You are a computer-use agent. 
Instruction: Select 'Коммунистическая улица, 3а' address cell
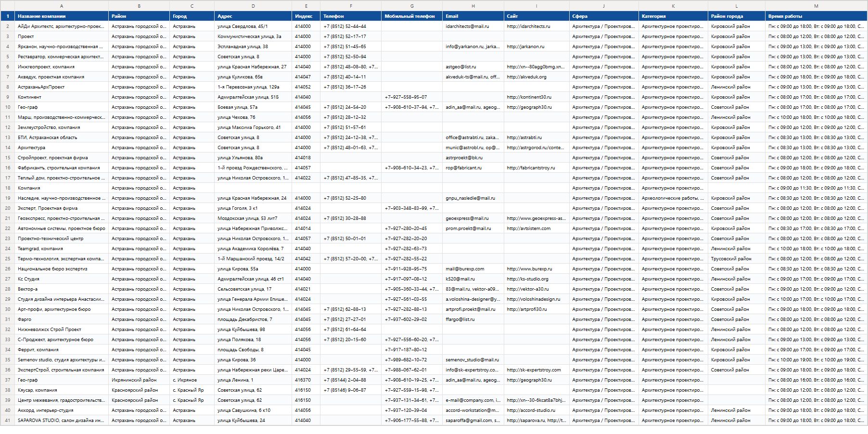coord(253,37)
